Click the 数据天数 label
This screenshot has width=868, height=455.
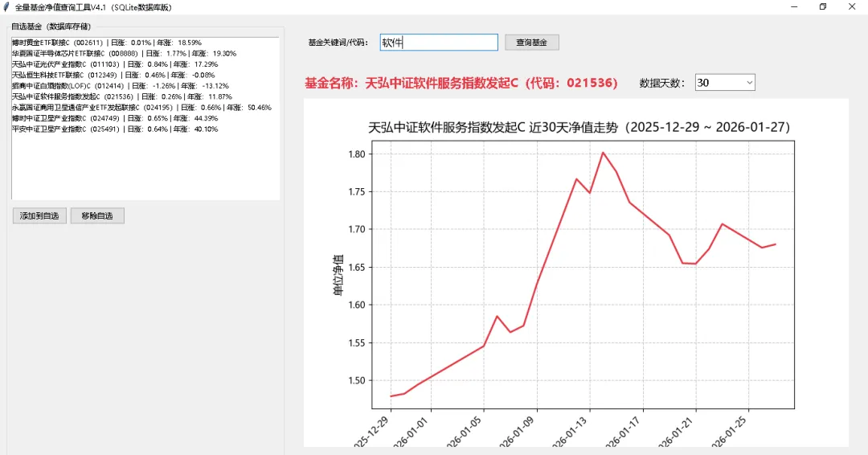point(662,83)
